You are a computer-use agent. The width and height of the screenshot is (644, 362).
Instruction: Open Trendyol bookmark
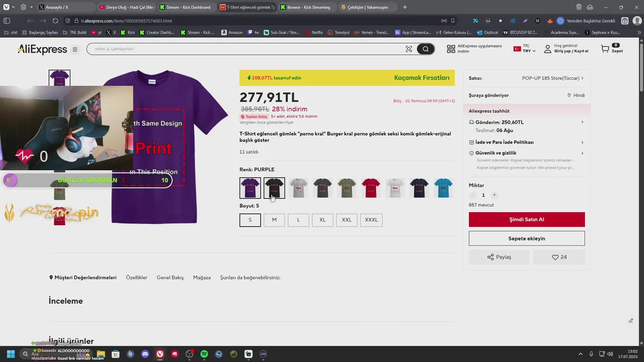[x=338, y=32]
